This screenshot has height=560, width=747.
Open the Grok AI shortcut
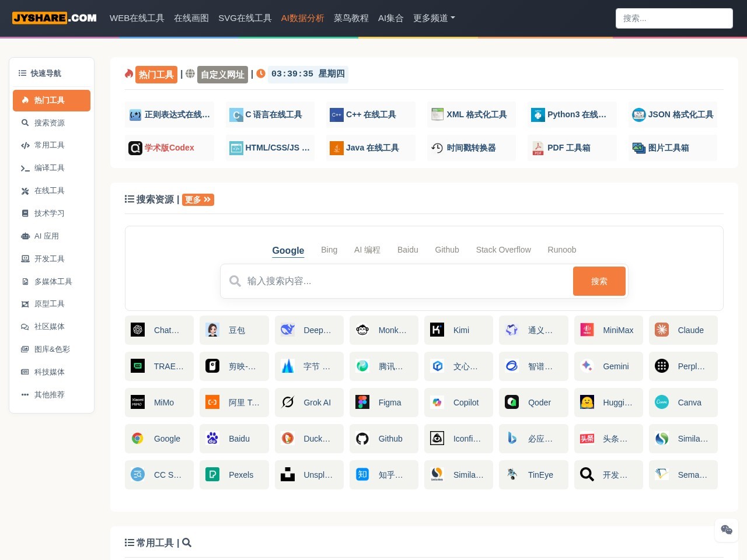[309, 402]
